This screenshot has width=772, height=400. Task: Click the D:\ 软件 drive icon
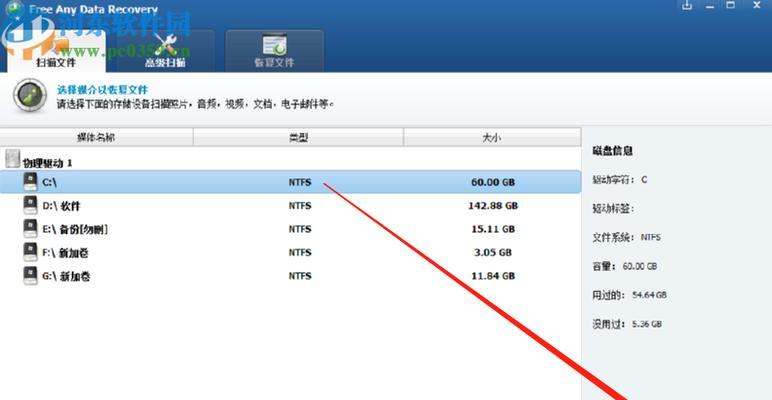[x=31, y=205]
